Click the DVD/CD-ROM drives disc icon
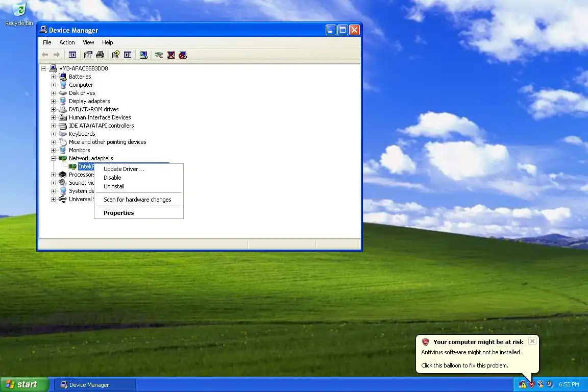The height and width of the screenshot is (392, 588). tap(63, 109)
